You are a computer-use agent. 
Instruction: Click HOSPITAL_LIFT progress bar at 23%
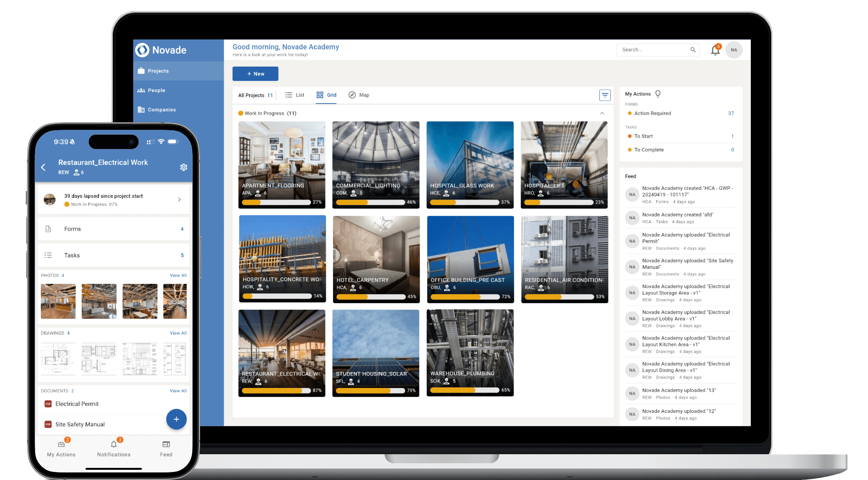click(x=559, y=202)
